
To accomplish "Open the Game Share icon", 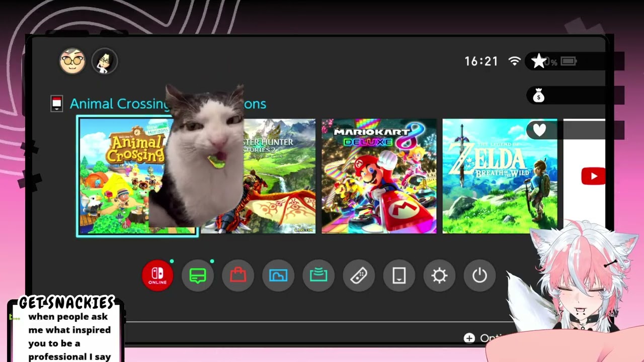I will pyautogui.click(x=318, y=276).
